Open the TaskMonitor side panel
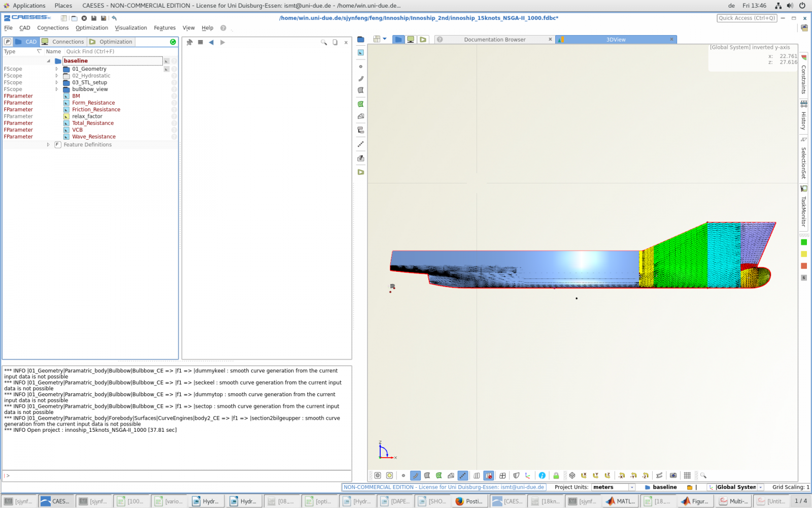The width and height of the screenshot is (812, 508). (x=804, y=206)
